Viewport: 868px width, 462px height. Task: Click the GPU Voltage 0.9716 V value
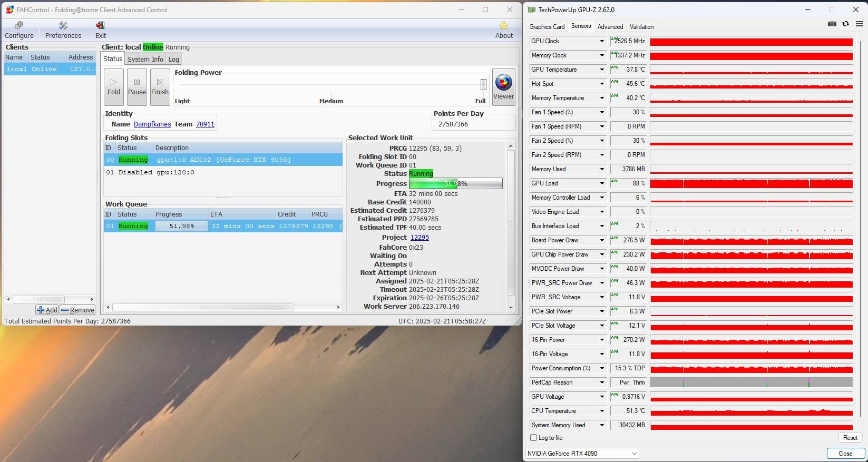click(629, 397)
